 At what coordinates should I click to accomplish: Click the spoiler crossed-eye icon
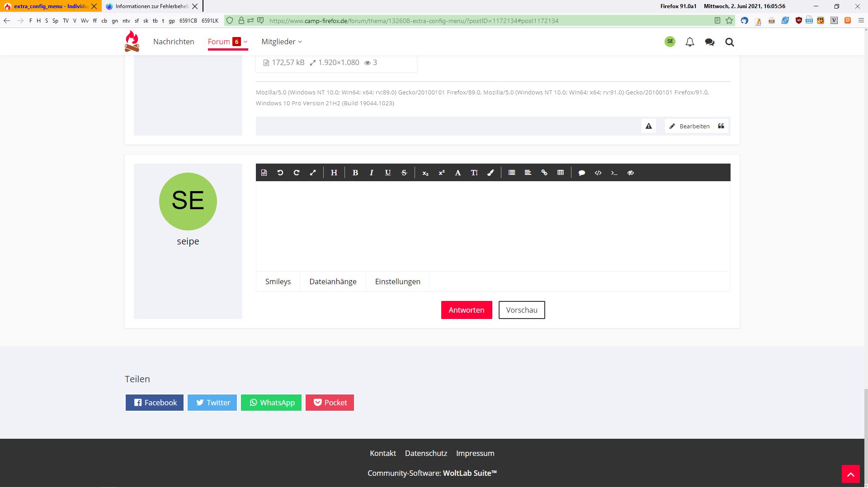631,173
